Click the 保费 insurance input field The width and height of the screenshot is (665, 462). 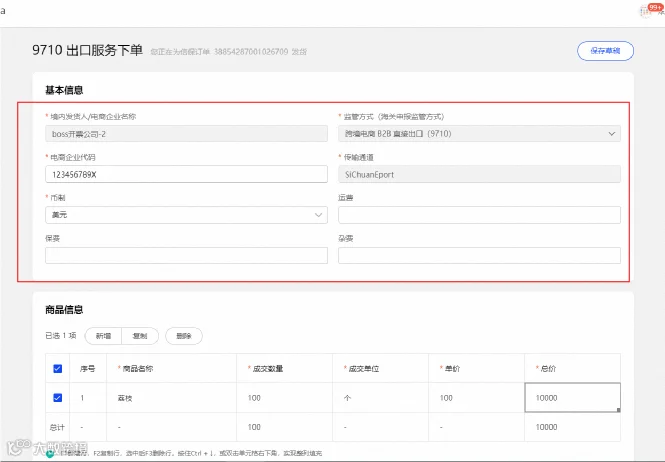186,255
